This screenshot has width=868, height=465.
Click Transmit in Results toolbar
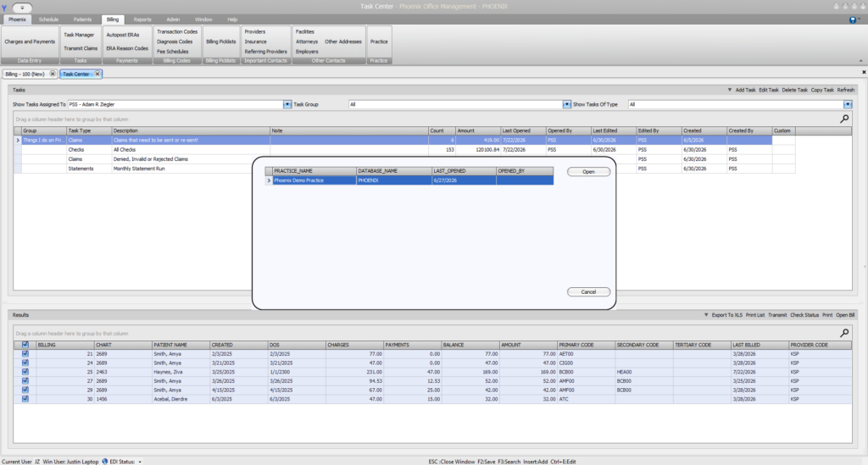click(x=777, y=315)
